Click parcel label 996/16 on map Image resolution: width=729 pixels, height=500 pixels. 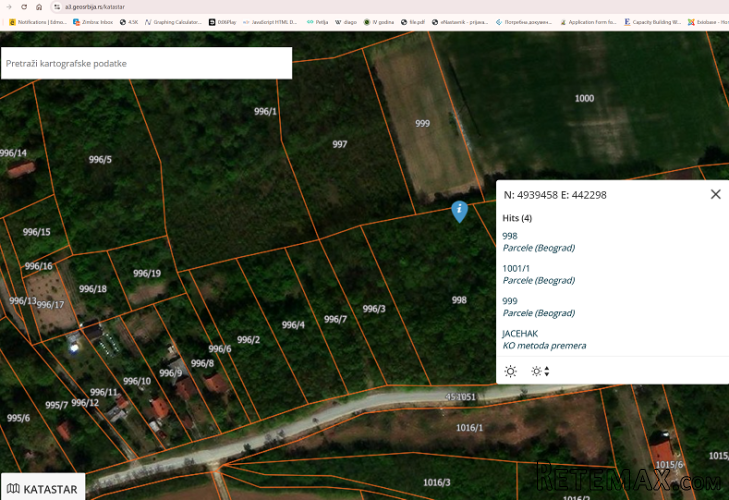point(38,266)
